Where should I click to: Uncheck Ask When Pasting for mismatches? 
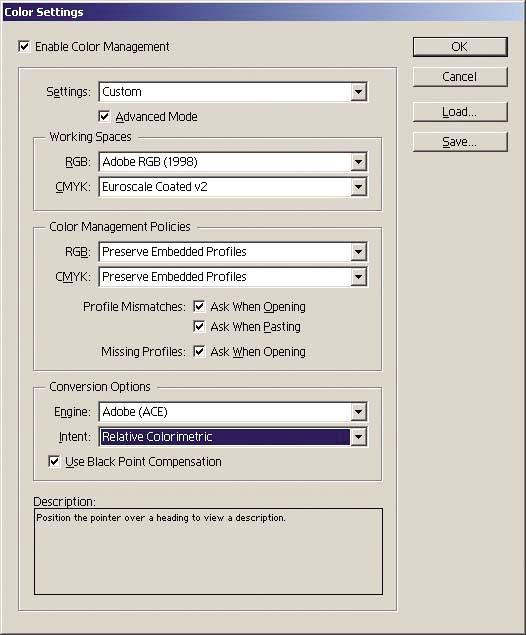(x=199, y=326)
